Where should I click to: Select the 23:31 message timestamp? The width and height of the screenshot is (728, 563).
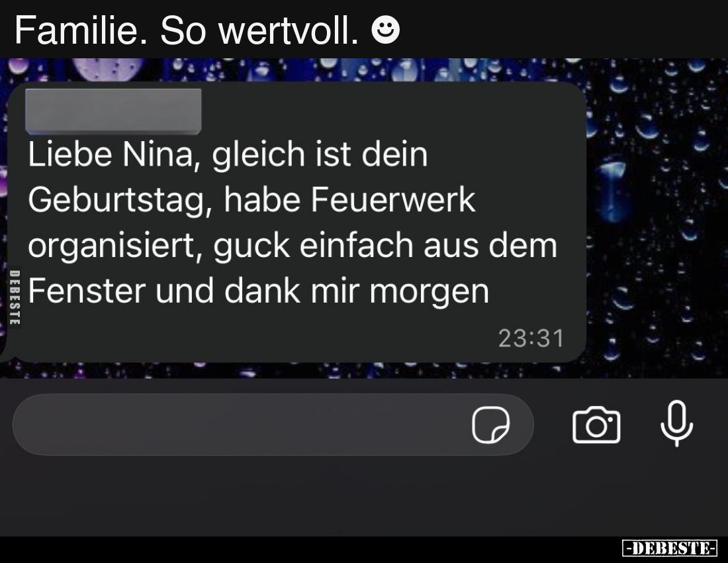click(x=531, y=338)
